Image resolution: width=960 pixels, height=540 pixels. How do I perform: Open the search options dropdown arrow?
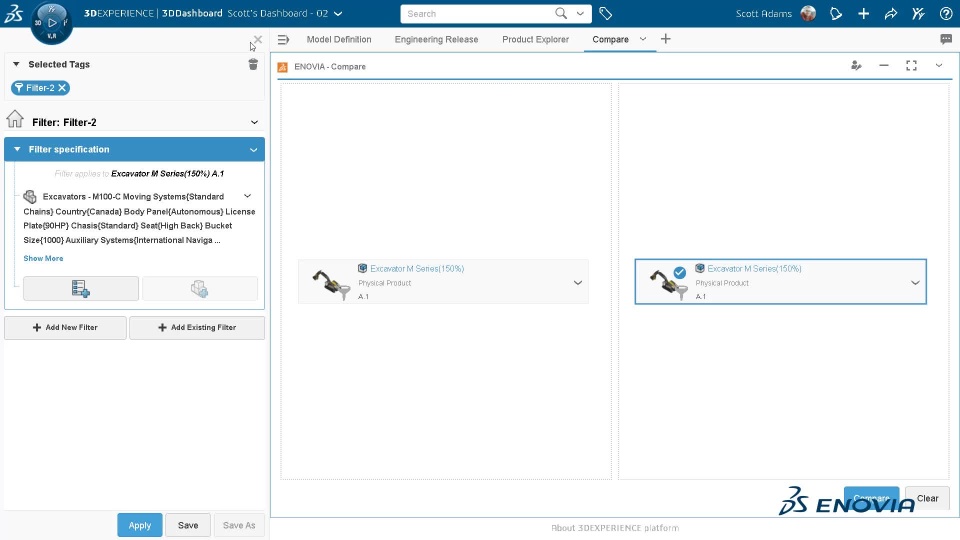pyautogui.click(x=580, y=13)
